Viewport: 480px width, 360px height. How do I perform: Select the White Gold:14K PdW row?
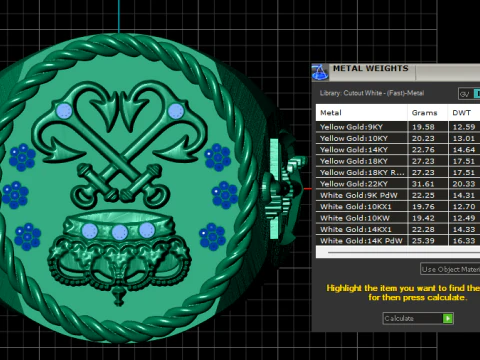point(398,241)
